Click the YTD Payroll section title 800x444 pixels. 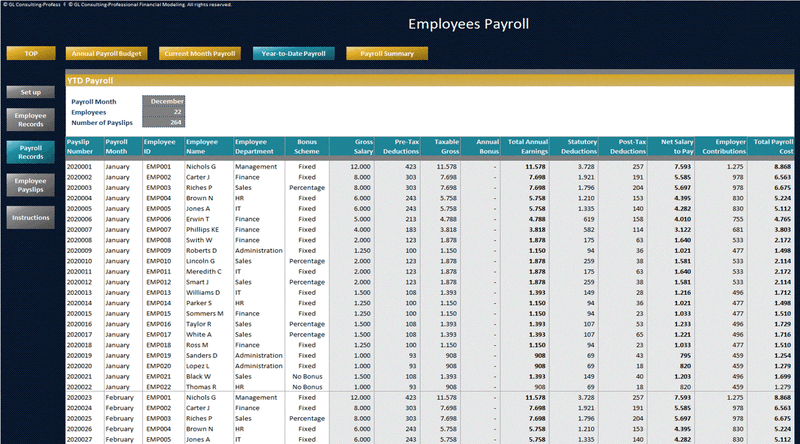pyautogui.click(x=90, y=81)
